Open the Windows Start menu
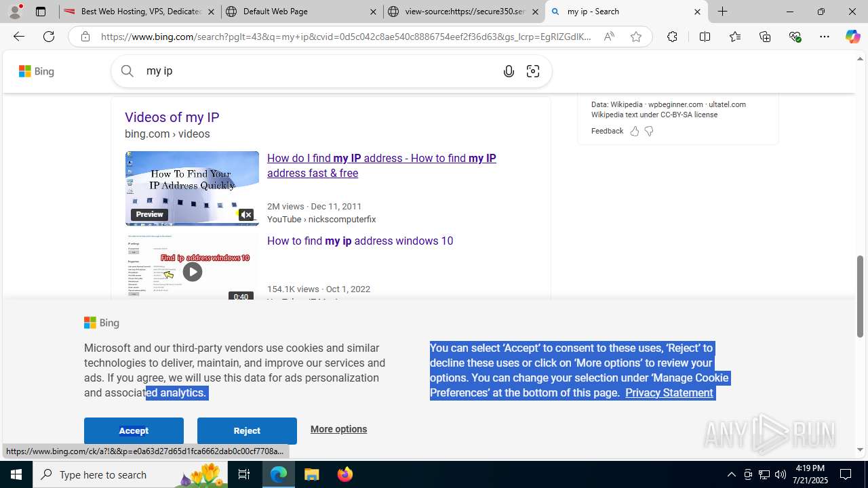Viewport: 868px width, 488px height. 16,474
